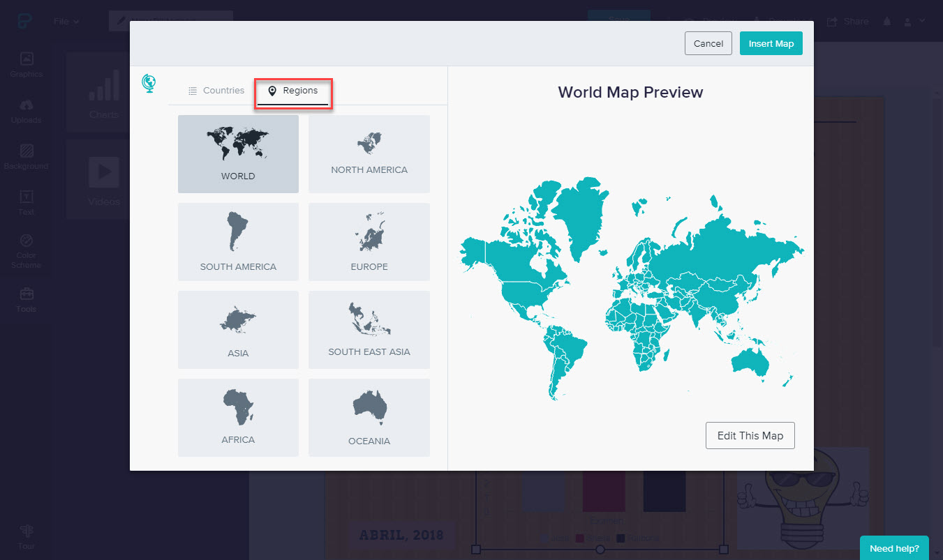Open the Background sidebar panel
943x560 pixels.
(x=26, y=156)
